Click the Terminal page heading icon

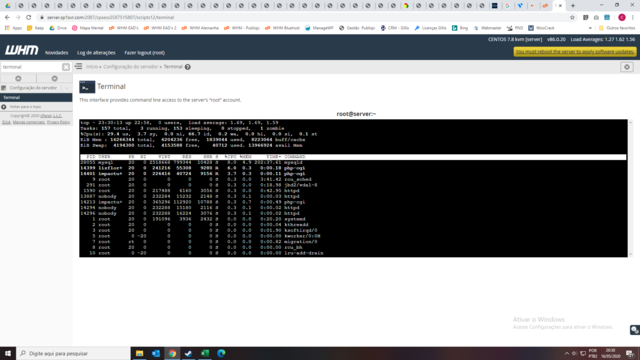(87, 87)
